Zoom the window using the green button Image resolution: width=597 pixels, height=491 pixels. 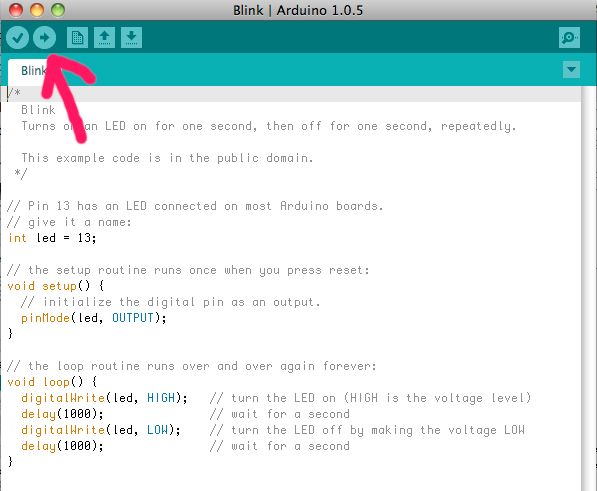point(58,10)
